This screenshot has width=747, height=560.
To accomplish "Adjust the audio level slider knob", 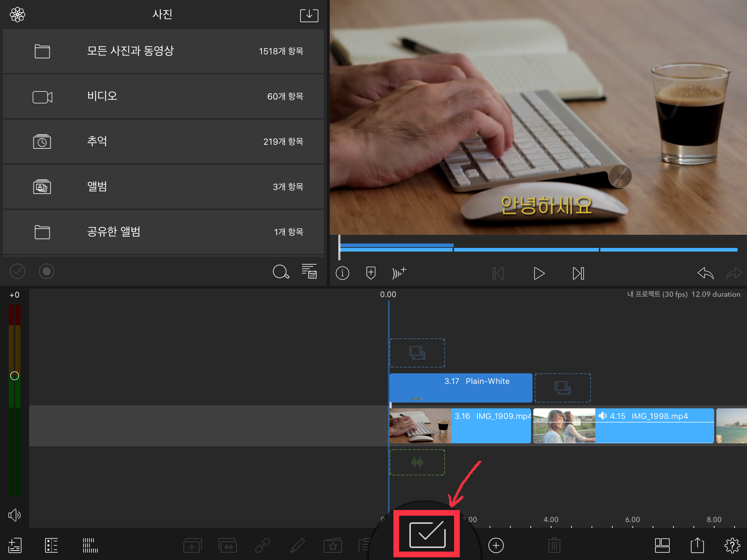I will coord(15,376).
